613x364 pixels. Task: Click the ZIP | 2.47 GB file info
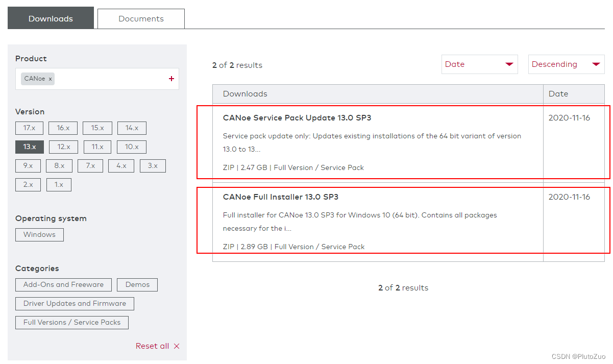click(293, 167)
